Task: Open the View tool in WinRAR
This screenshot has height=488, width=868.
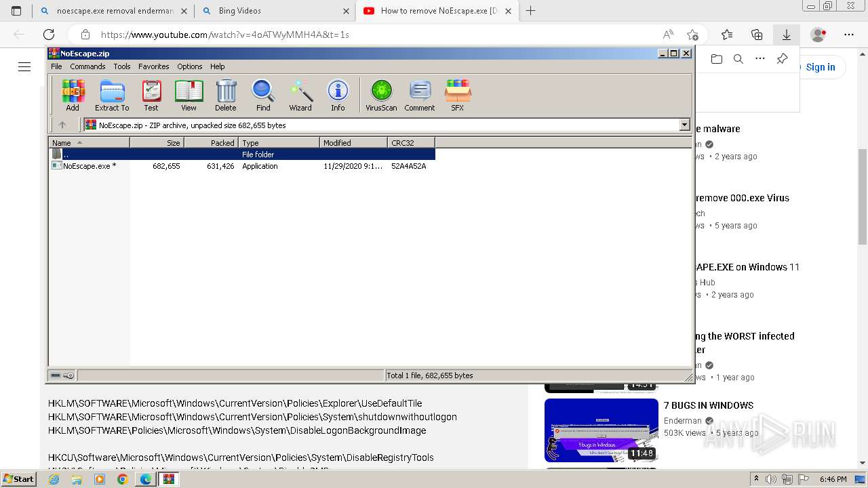Action: (189, 95)
